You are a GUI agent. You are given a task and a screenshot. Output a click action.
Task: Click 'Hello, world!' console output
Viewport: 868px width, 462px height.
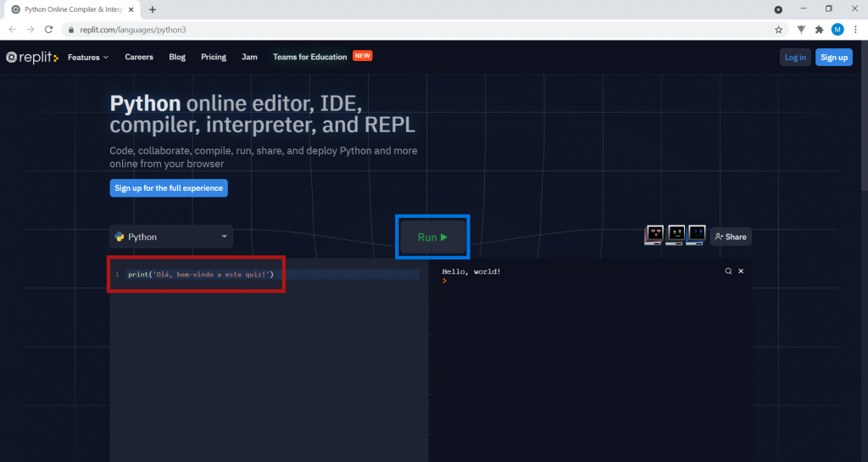pos(471,271)
